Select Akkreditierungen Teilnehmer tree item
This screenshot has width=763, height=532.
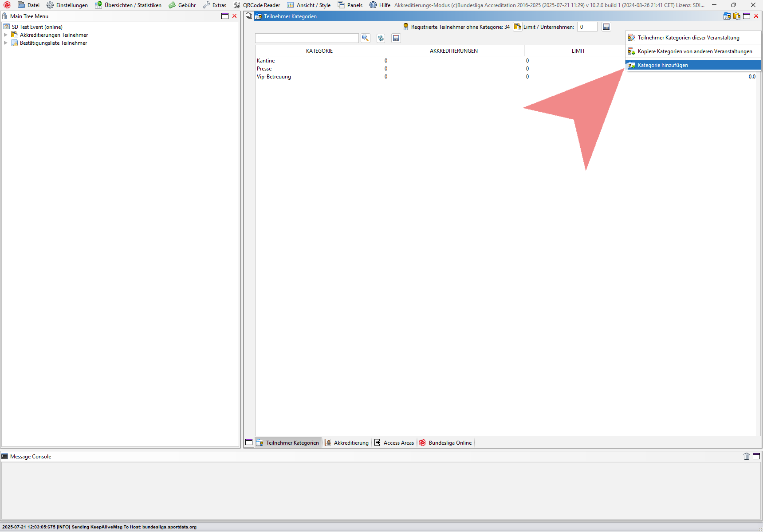pos(54,35)
